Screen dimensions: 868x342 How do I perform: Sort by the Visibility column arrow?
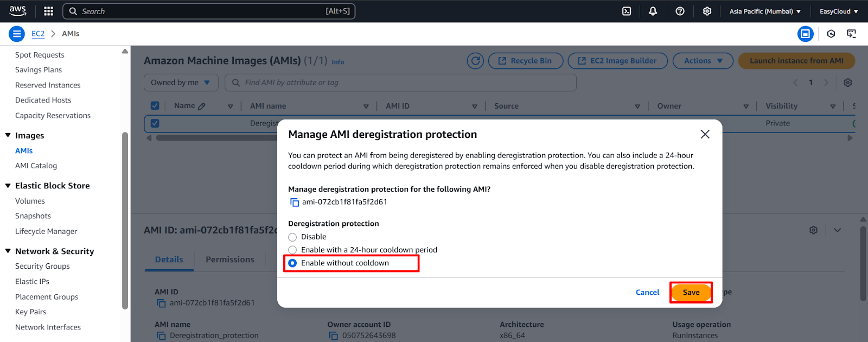pyautogui.click(x=833, y=106)
